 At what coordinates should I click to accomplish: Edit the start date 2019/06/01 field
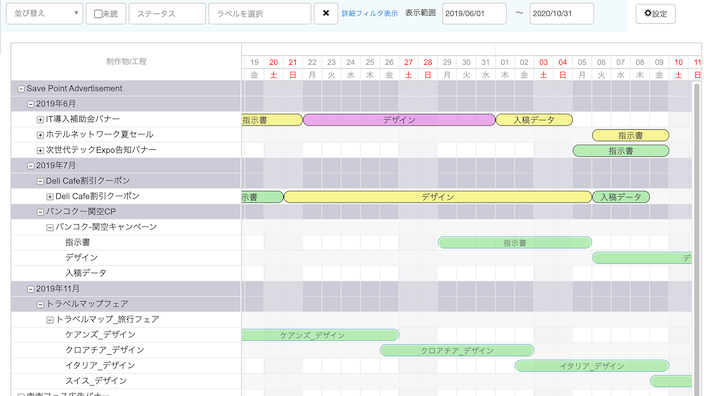click(x=474, y=13)
